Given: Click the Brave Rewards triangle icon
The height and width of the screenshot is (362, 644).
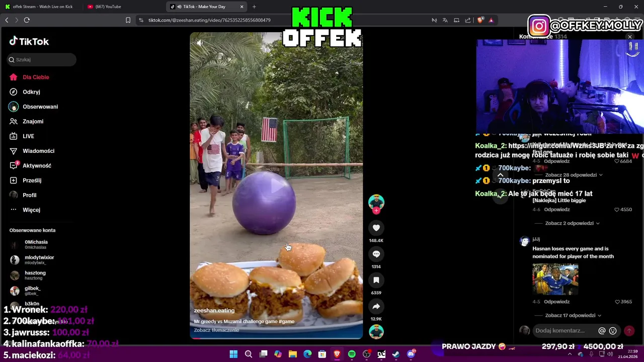Looking at the screenshot, I should click(491, 20).
